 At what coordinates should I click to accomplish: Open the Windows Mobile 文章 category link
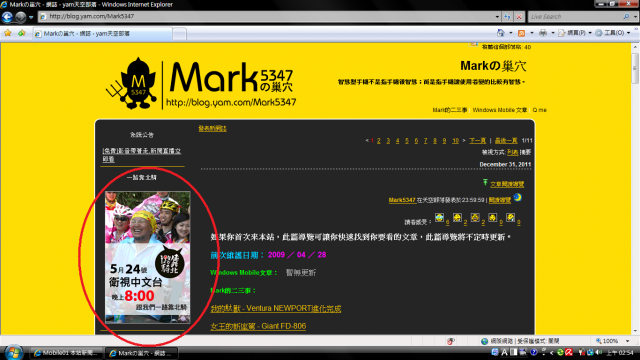click(500, 110)
